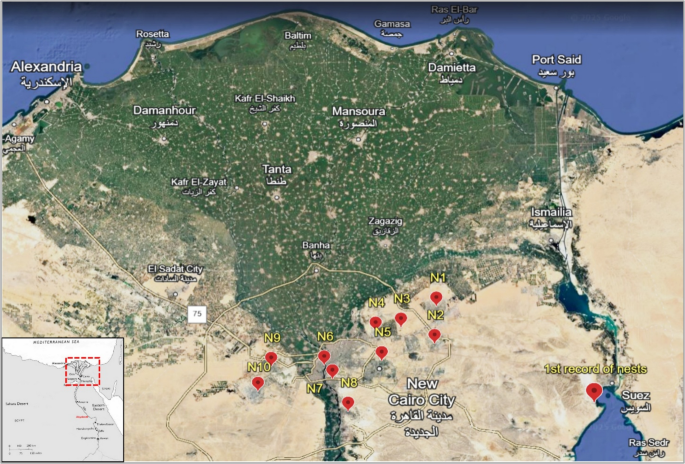Viewport: 685px width, 464px height.
Task: Click the Kafr El-Zayat label
Action: [x=199, y=187]
